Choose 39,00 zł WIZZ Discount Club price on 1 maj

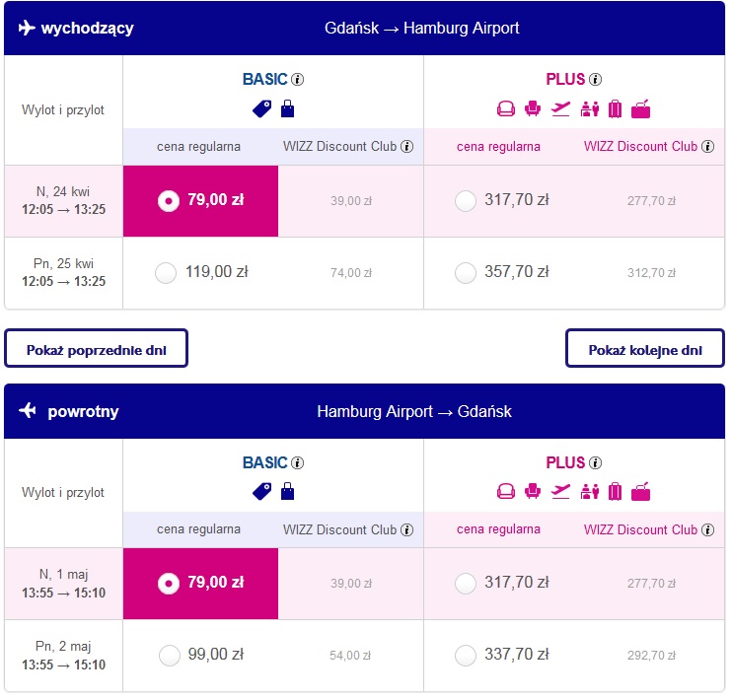[x=351, y=585]
